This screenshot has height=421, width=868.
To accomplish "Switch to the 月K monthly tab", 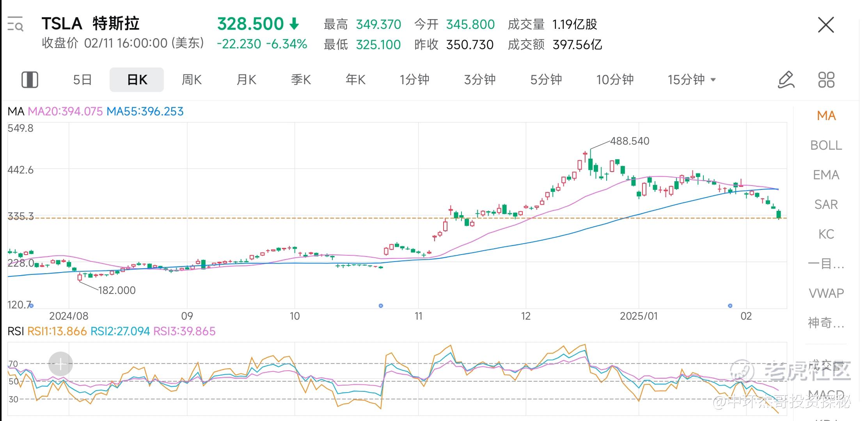I will point(246,80).
